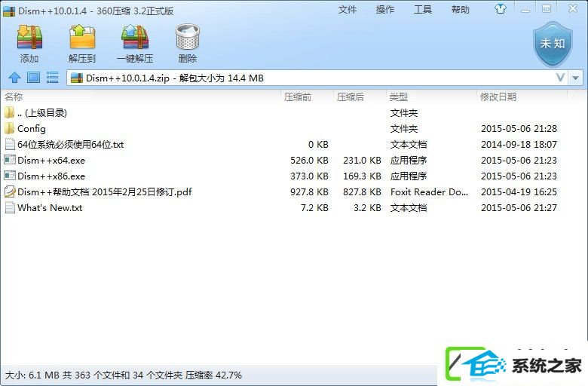Click the V chevron in address bar
This screenshot has height=386, width=588.
pos(560,78)
